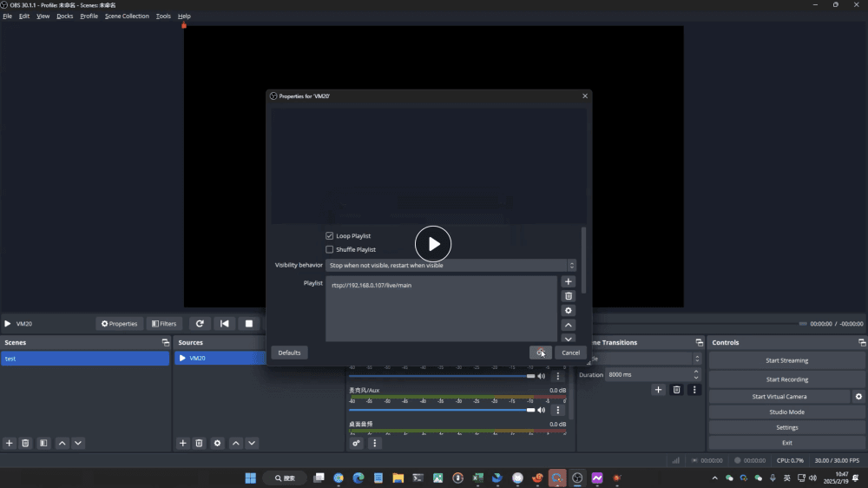868x488 pixels.
Task: Open scene filters icon in Scenes toolbar
Action: [x=43, y=443]
